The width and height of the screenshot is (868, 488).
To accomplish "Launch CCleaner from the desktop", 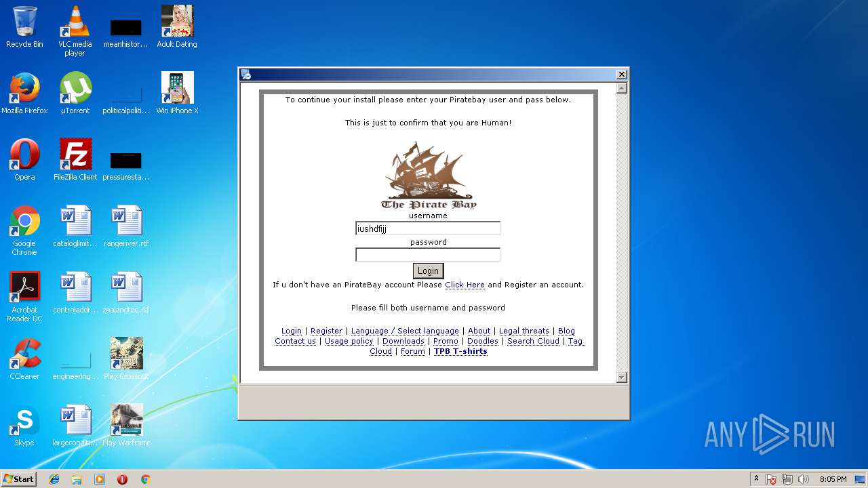I will pyautogui.click(x=24, y=359).
